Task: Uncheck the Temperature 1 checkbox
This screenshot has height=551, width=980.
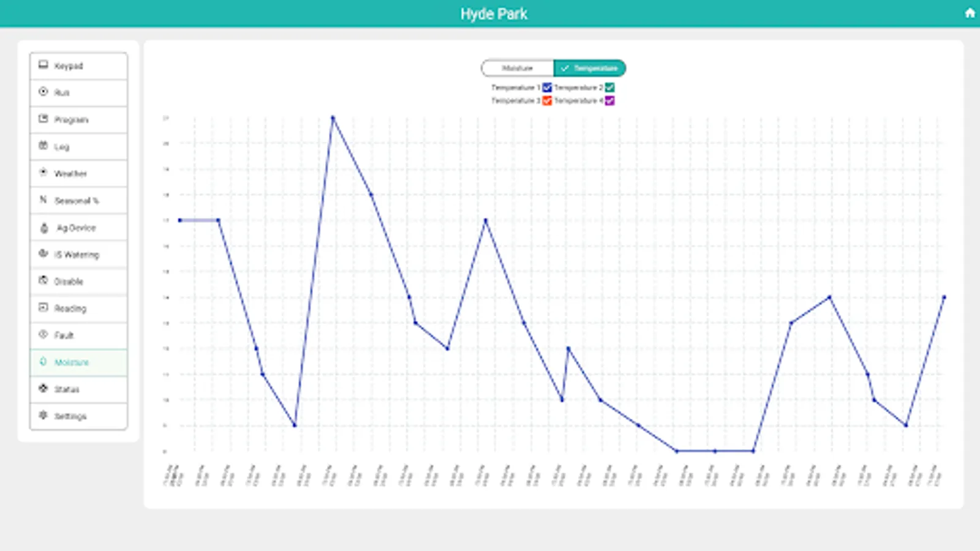Action: point(546,87)
